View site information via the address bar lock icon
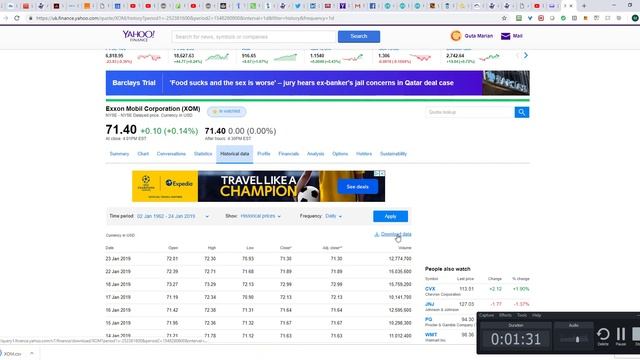 [30, 18]
